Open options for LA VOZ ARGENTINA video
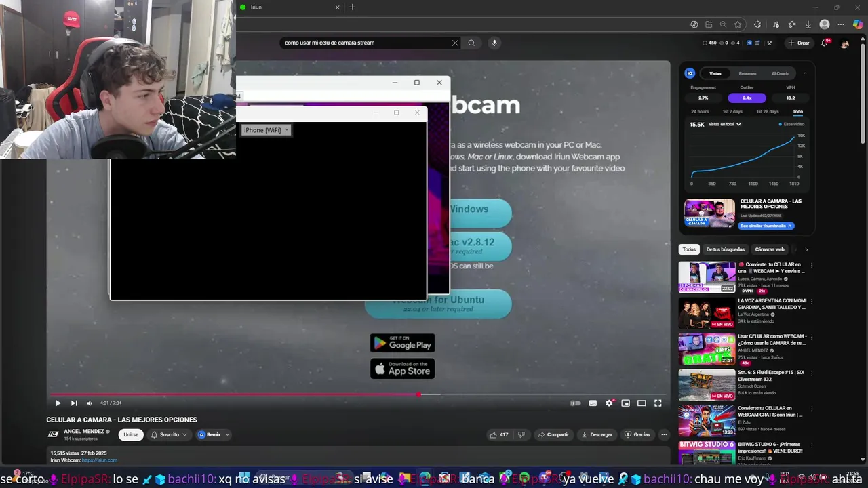The image size is (868, 488). click(x=812, y=301)
